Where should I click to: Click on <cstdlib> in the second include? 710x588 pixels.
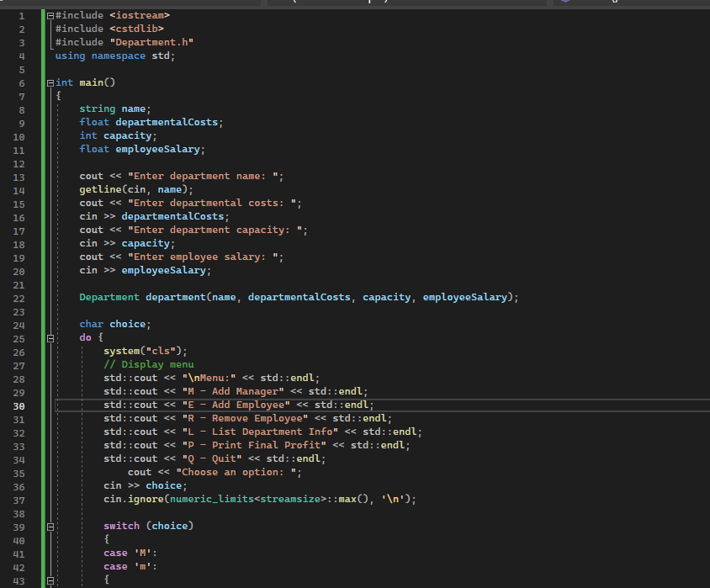pyautogui.click(x=136, y=29)
